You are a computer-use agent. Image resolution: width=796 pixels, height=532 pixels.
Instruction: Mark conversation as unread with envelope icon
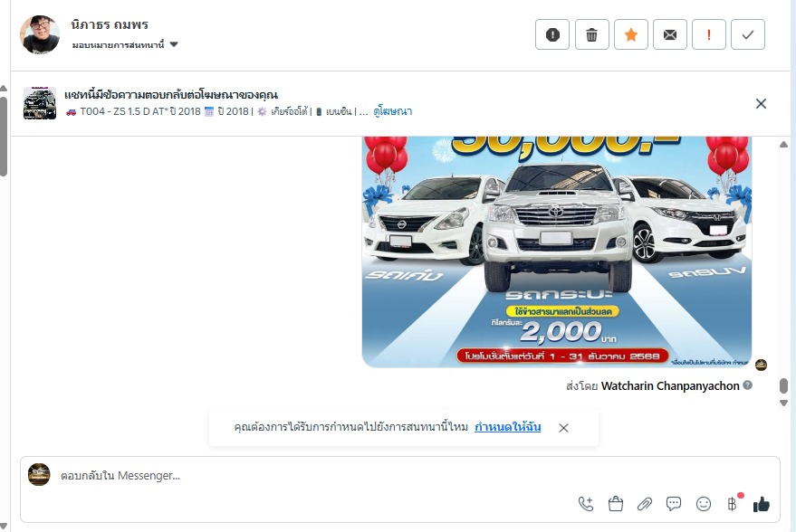click(670, 34)
